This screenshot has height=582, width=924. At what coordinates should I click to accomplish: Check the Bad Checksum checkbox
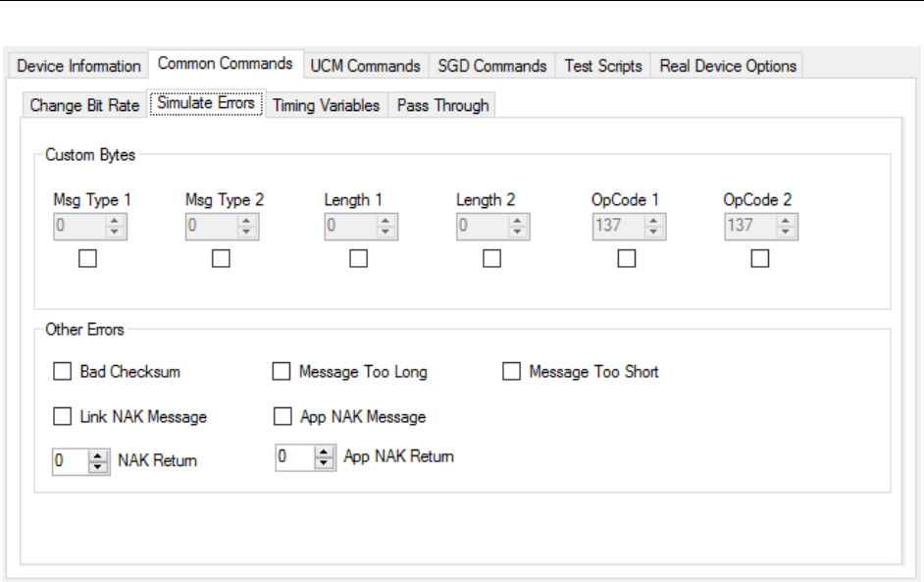click(63, 372)
